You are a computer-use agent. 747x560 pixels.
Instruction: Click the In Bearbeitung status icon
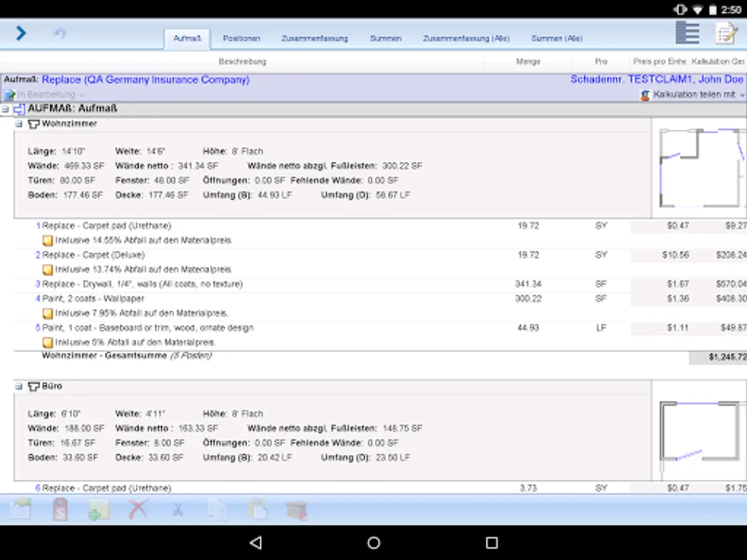10,95
